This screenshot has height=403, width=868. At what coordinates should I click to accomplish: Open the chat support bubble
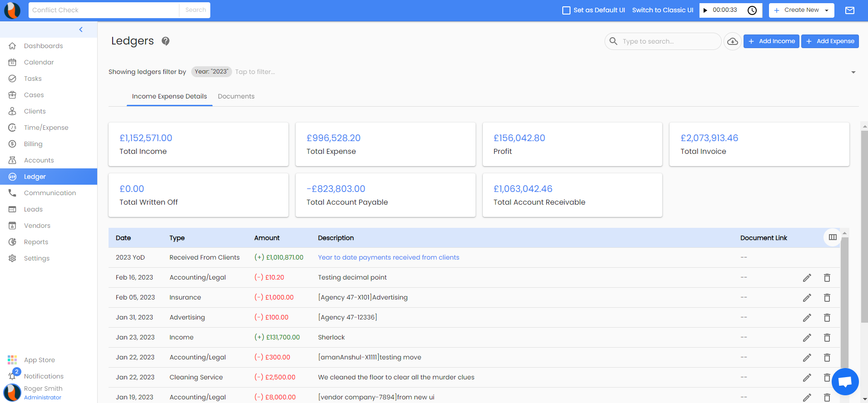click(x=845, y=382)
